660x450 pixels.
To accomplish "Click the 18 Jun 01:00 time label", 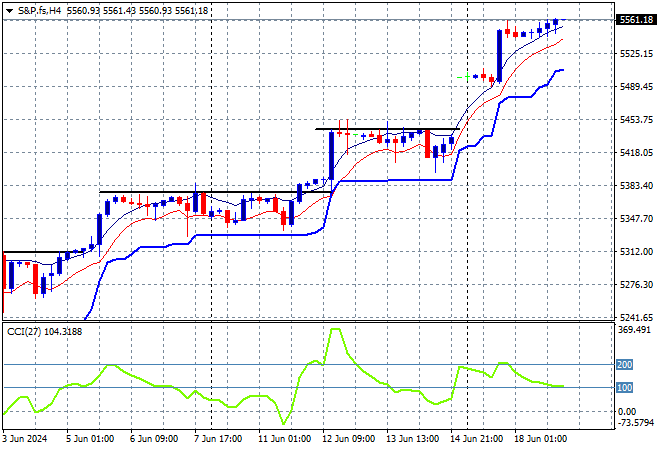I will (540, 439).
